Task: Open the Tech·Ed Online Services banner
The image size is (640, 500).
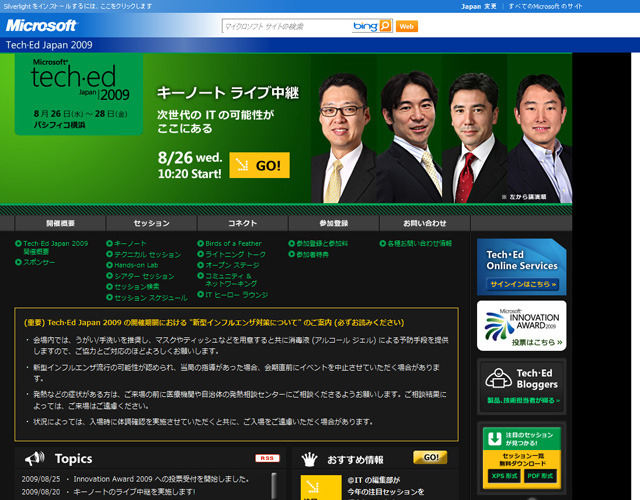Action: click(x=522, y=267)
